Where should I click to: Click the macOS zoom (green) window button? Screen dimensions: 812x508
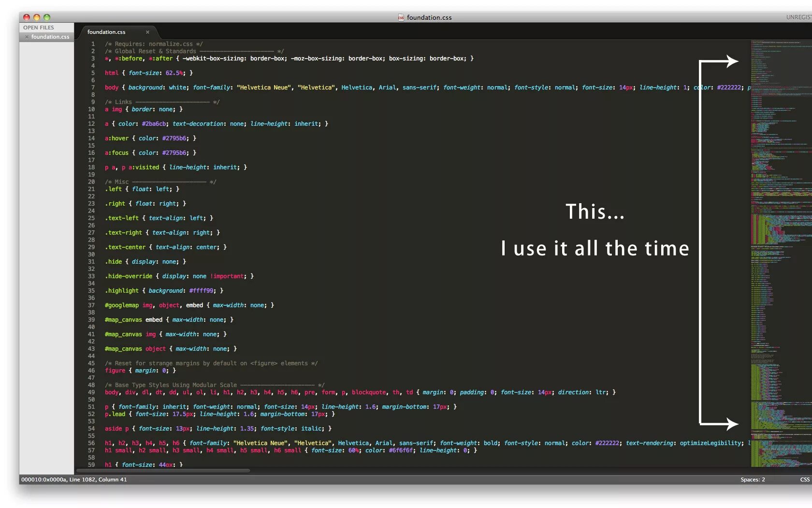coord(47,17)
